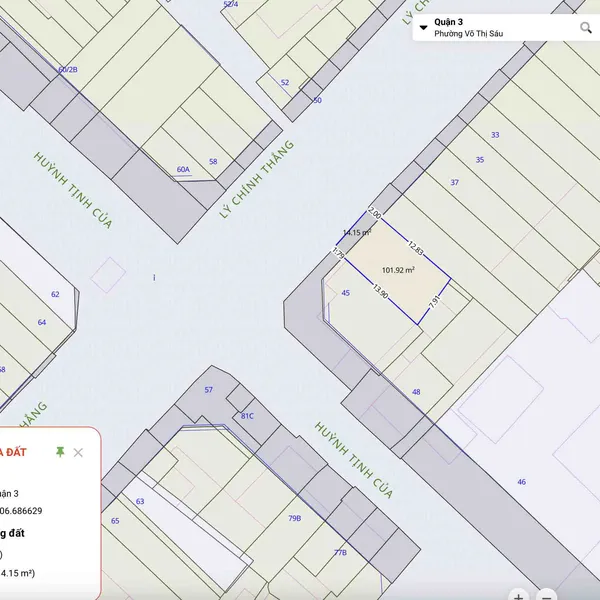
Task: Pin the land parcel info panel
Action: (x=60, y=453)
